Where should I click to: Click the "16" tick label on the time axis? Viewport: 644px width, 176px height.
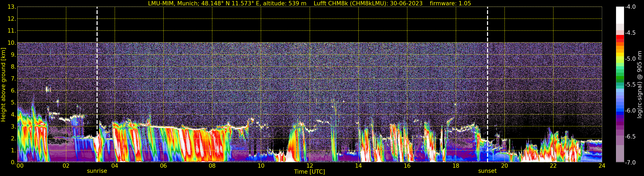(x=407, y=166)
